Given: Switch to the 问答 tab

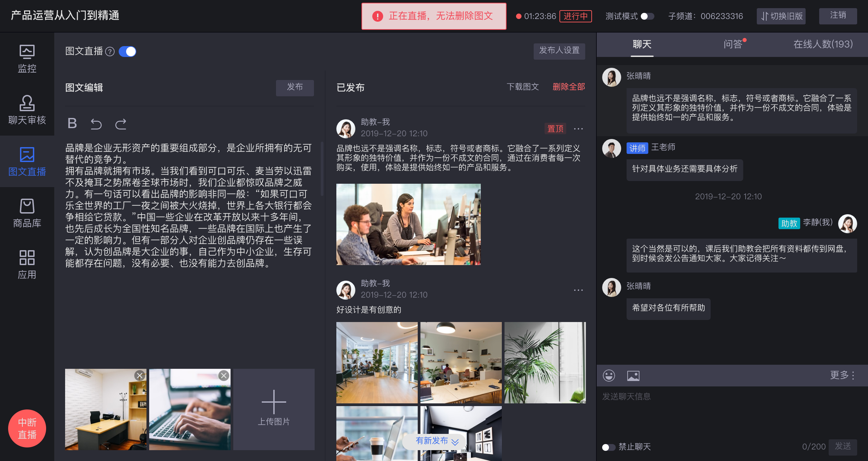Looking at the screenshot, I should tap(733, 44).
